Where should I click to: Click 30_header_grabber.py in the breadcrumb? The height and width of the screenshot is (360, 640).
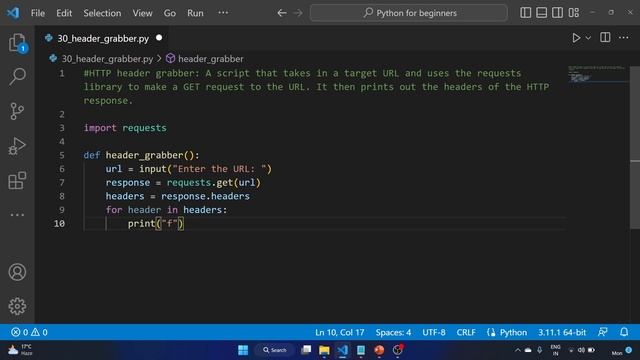coord(107,59)
